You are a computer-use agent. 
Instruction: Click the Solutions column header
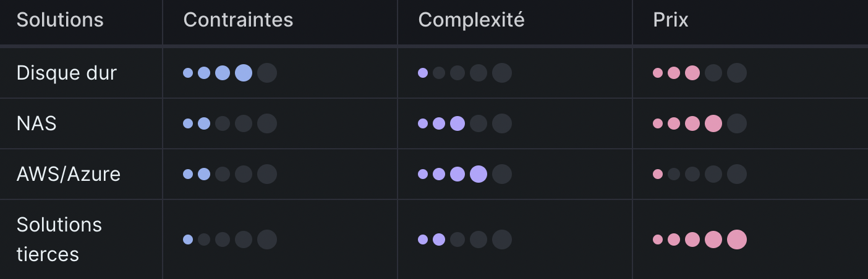pyautogui.click(x=60, y=20)
